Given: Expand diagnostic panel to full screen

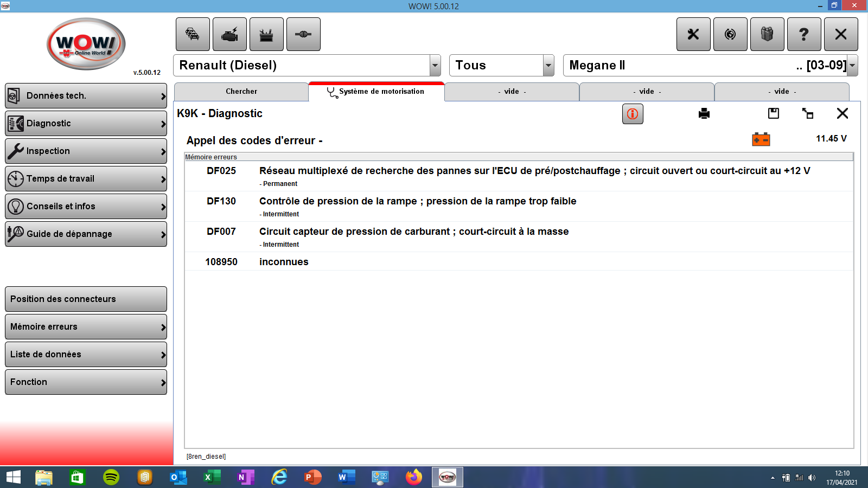Looking at the screenshot, I should (x=808, y=113).
